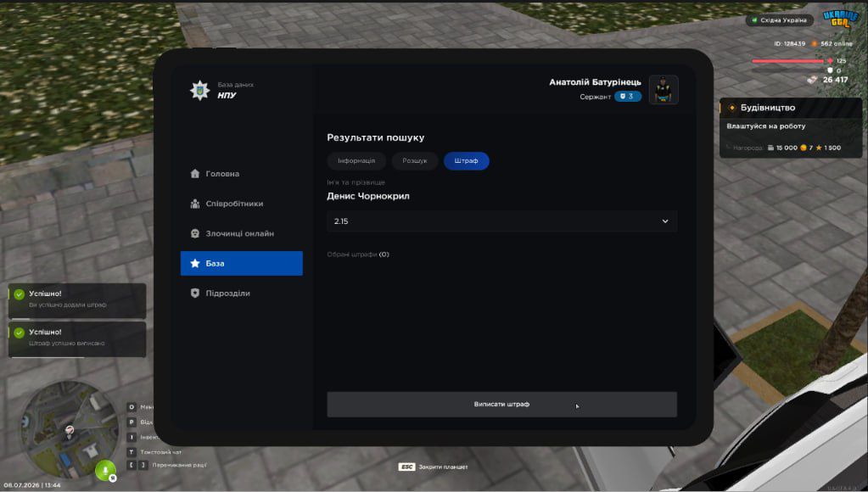Click the ESC Закрити планшет hint
The height and width of the screenshot is (492, 868).
433,467
